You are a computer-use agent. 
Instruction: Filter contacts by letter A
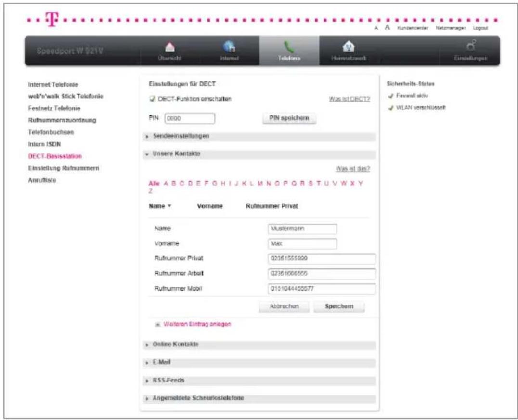point(166,184)
